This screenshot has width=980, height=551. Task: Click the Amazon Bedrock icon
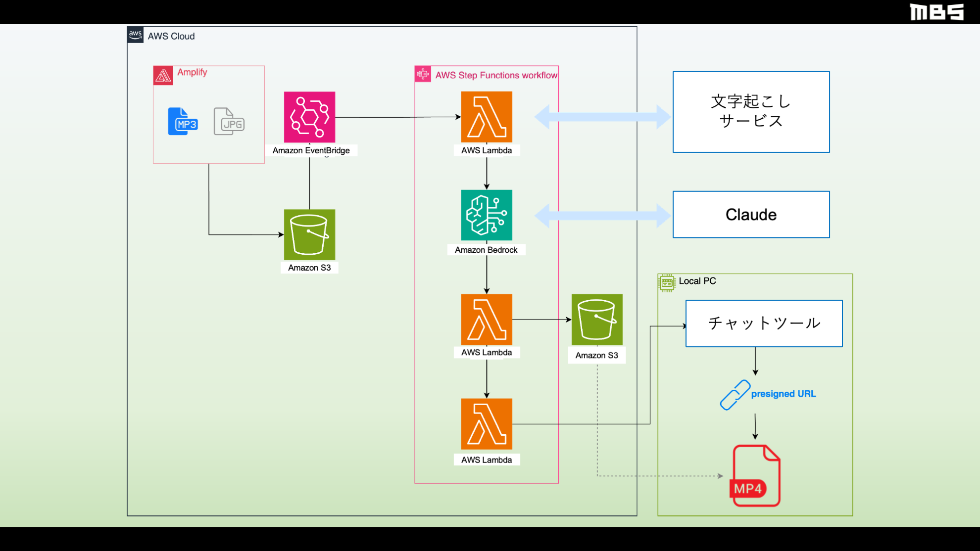click(x=487, y=215)
